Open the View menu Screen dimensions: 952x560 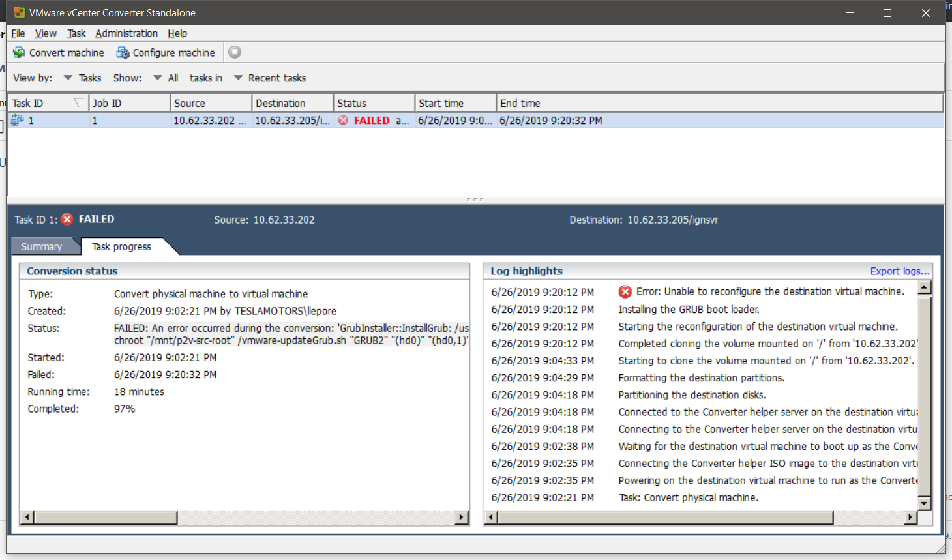point(46,33)
